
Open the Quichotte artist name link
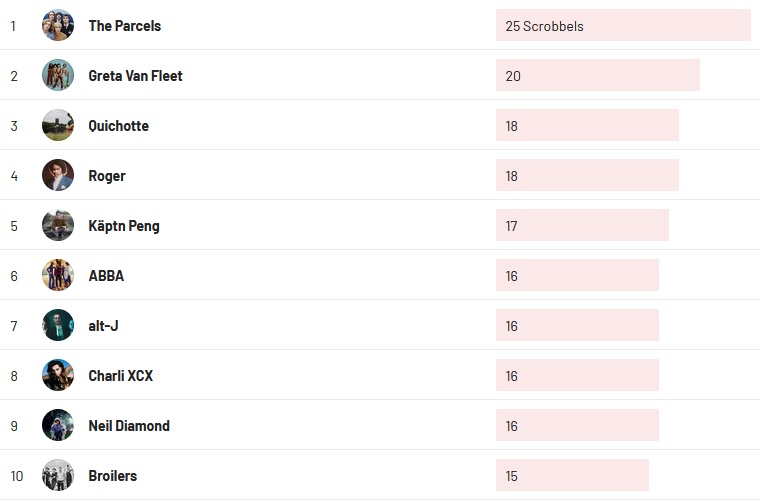(x=118, y=126)
